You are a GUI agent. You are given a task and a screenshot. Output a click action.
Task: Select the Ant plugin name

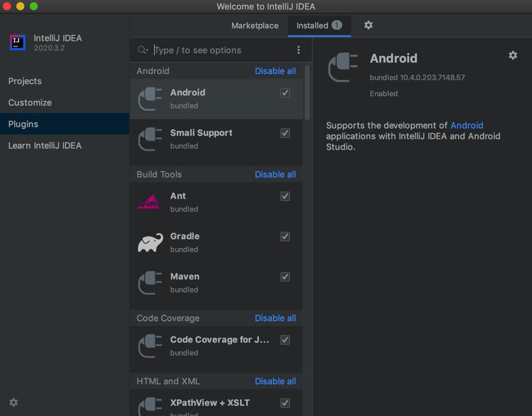click(x=178, y=196)
